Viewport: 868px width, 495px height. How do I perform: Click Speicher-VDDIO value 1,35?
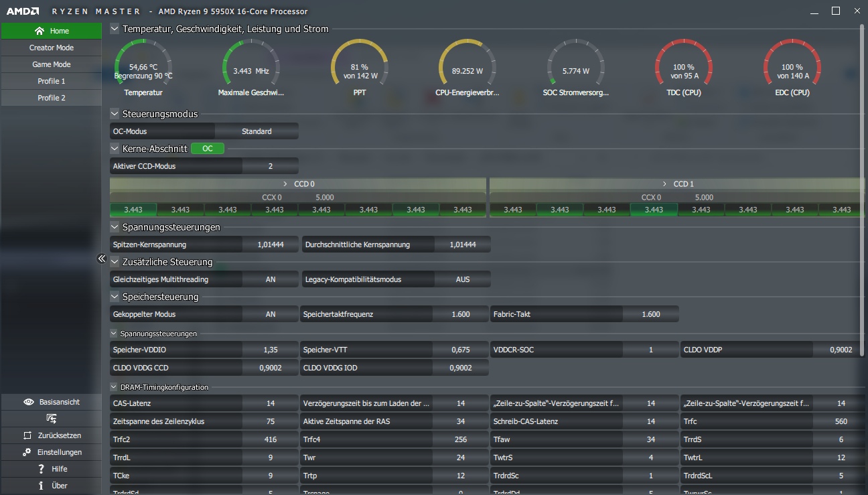[271, 350]
